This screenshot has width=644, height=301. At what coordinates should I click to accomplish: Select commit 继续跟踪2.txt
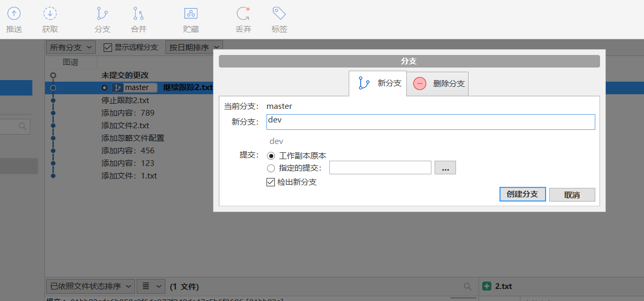click(x=188, y=87)
